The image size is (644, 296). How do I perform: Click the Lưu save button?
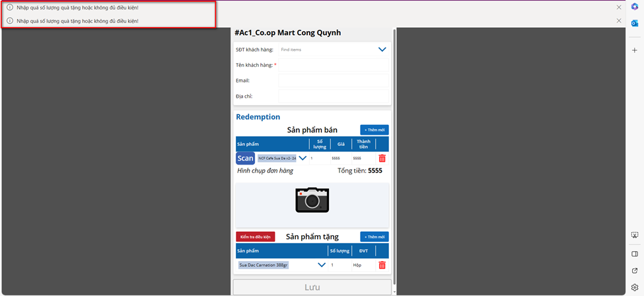click(x=312, y=287)
